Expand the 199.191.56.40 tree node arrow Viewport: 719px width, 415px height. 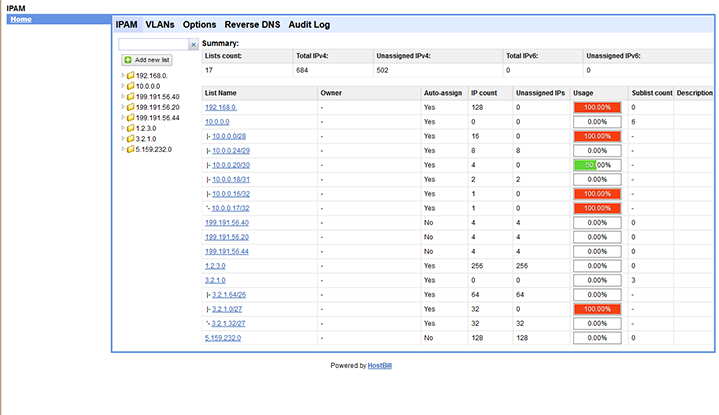click(x=123, y=96)
